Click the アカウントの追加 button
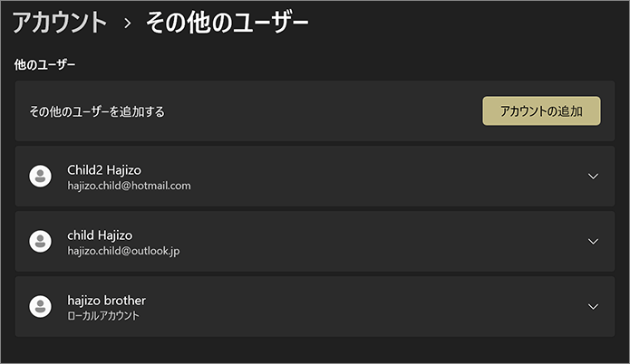This screenshot has height=364, width=630. (x=541, y=110)
